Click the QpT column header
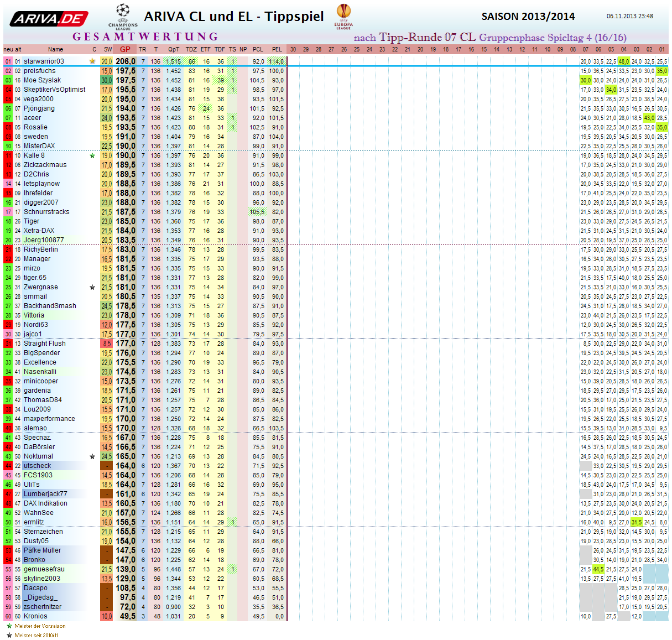The image size is (672, 640). (174, 49)
